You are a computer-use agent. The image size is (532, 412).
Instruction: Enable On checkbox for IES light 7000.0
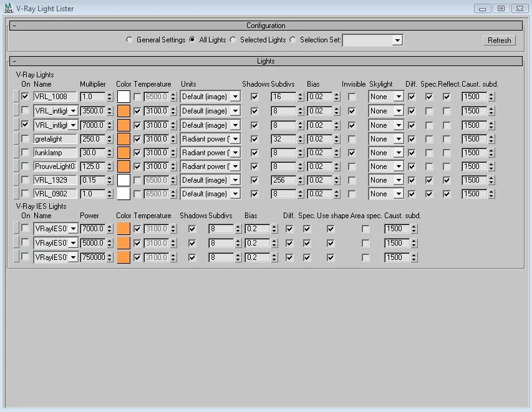[x=25, y=228]
